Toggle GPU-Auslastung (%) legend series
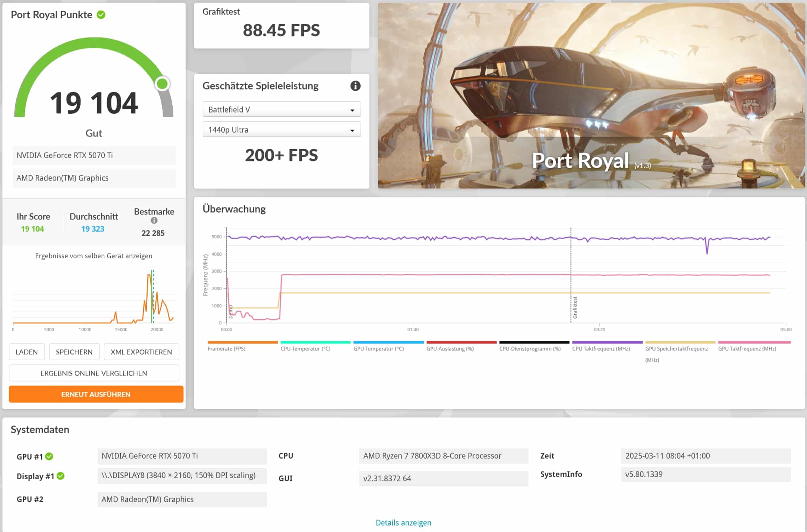The width and height of the screenshot is (807, 532). click(450, 349)
